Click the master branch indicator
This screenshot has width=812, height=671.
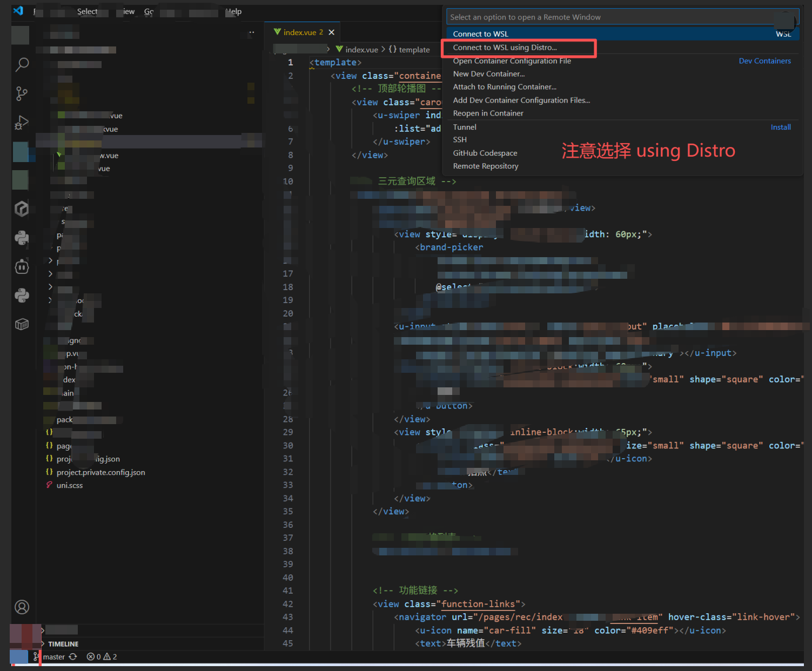[49, 656]
